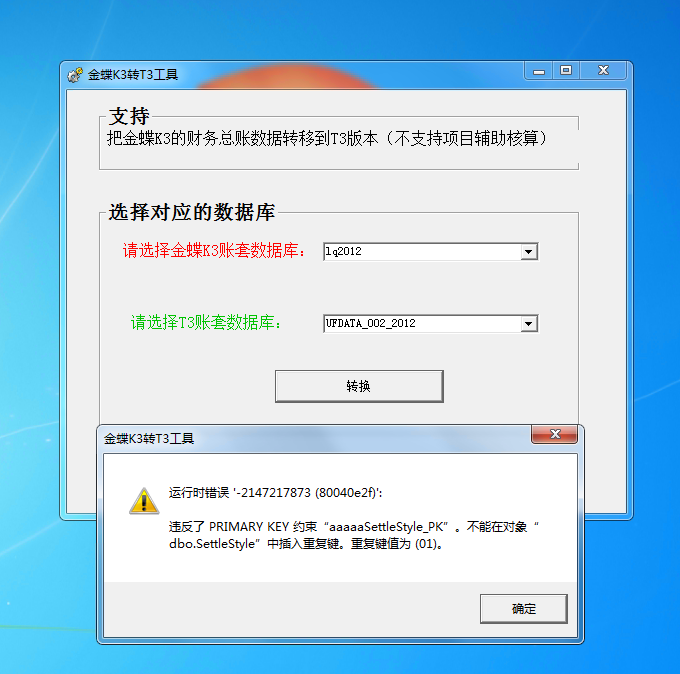
Task: Click the main window title text
Action: click(133, 75)
